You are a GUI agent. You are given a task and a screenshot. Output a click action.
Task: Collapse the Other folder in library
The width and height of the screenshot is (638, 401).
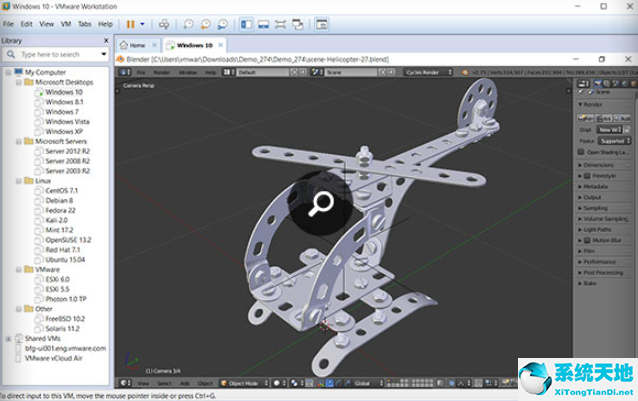coord(19,309)
